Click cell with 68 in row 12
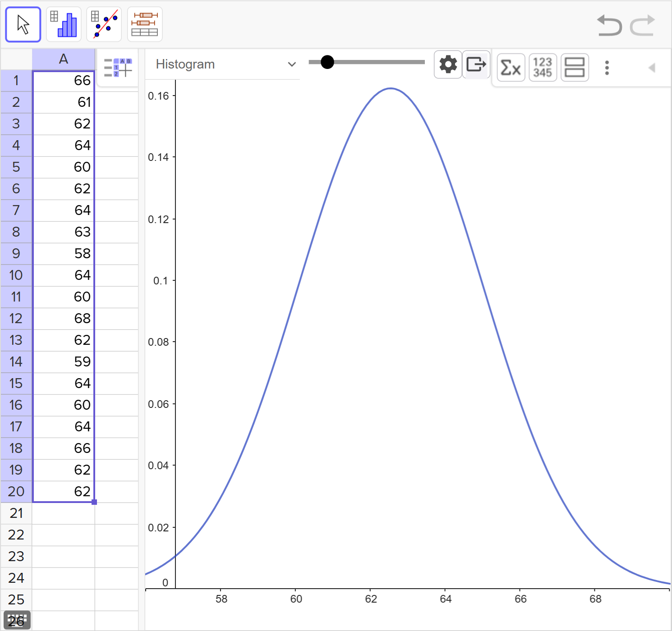Viewport: 672px width, 631px height. pyautogui.click(x=64, y=319)
